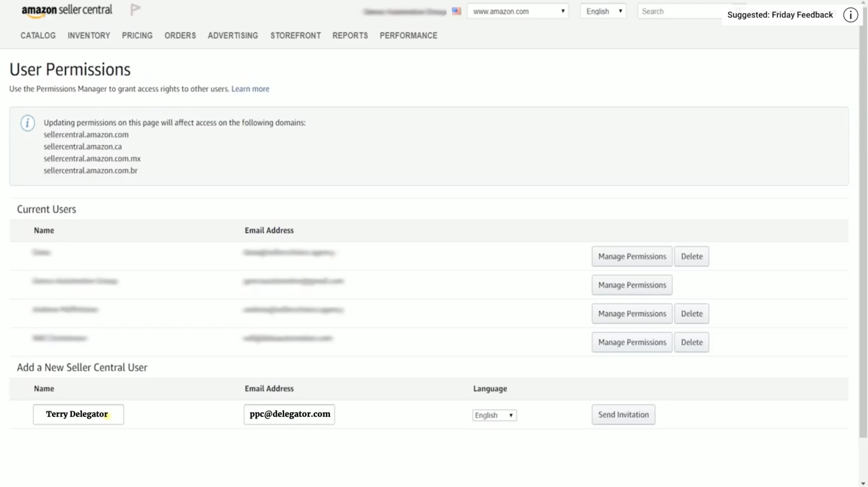Click Manage Permissions for the third user
The width and height of the screenshot is (868, 487).
click(x=632, y=313)
